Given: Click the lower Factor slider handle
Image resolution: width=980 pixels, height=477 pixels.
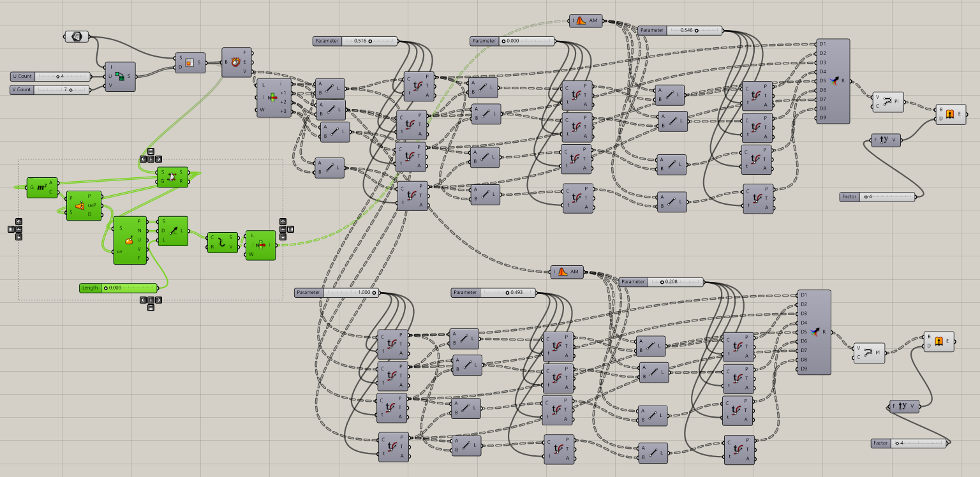Looking at the screenshot, I should point(897,443).
